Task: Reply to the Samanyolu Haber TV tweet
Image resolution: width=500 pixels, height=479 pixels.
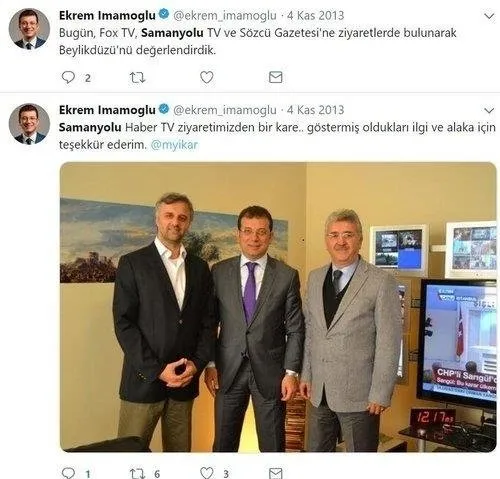Action: tap(69, 473)
